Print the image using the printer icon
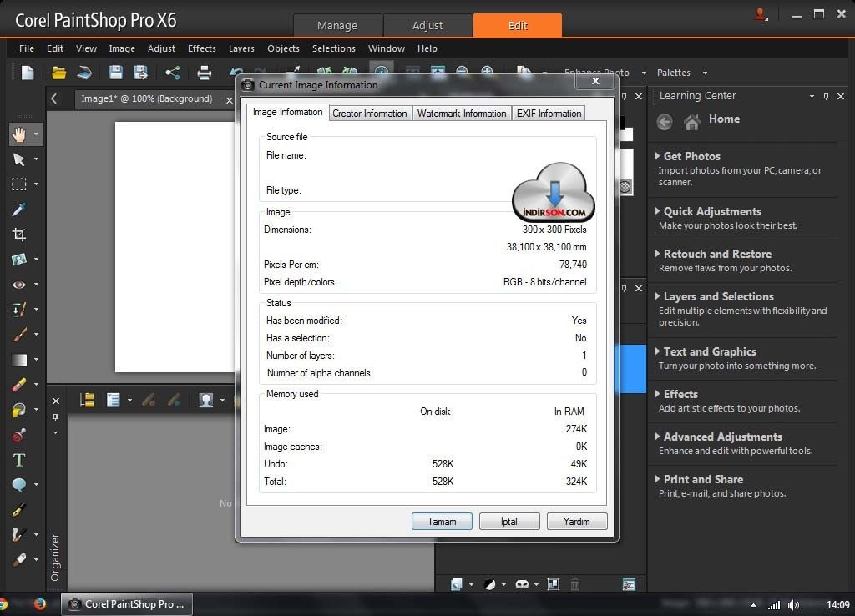 204,73
